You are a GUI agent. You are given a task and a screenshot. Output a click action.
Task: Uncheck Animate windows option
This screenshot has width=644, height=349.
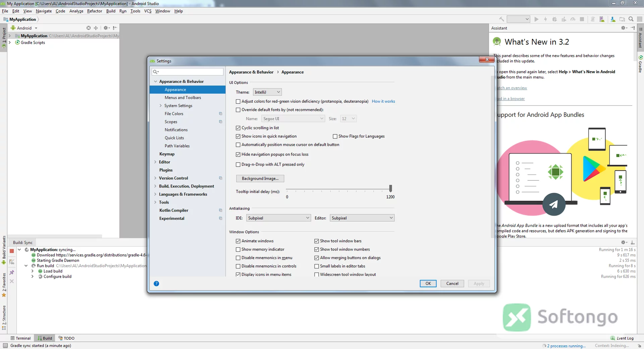tap(238, 241)
